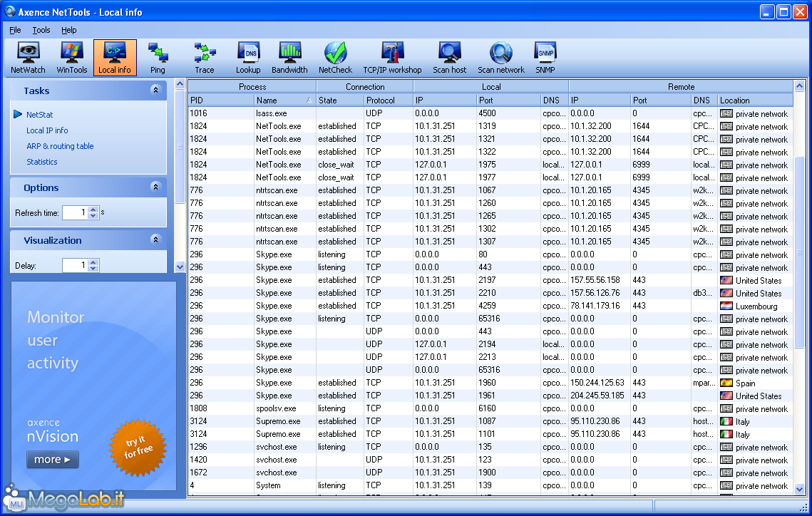Click the Spain flag icon

pos(726,383)
